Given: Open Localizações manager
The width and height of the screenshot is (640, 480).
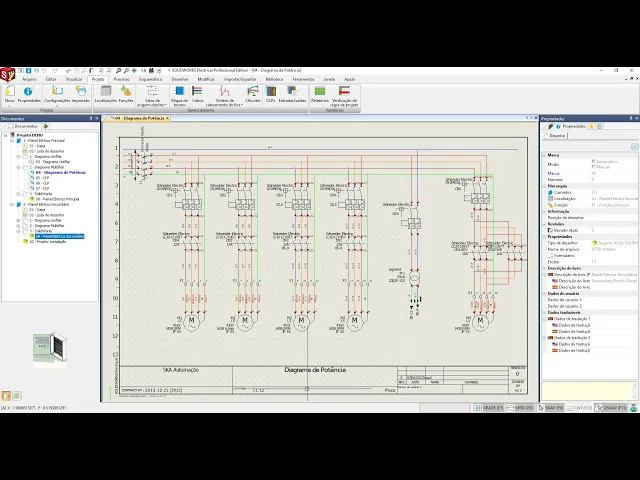Looking at the screenshot, I should click(x=106, y=92).
